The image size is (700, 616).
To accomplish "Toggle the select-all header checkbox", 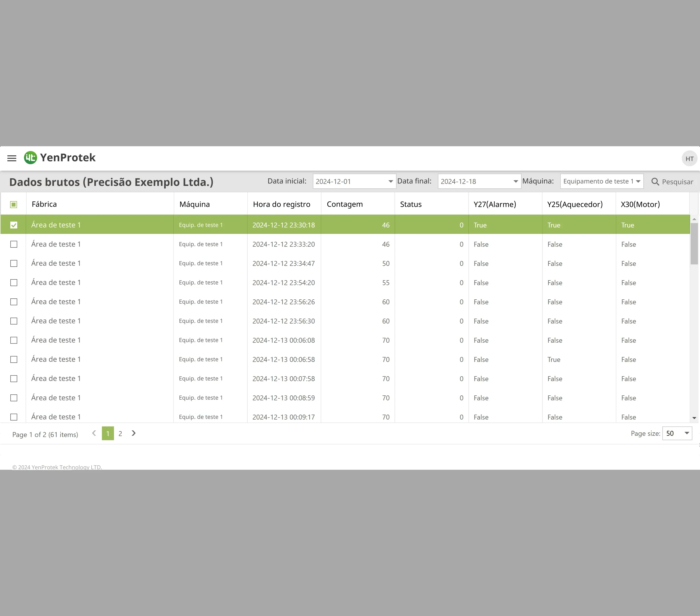I will pos(14,205).
